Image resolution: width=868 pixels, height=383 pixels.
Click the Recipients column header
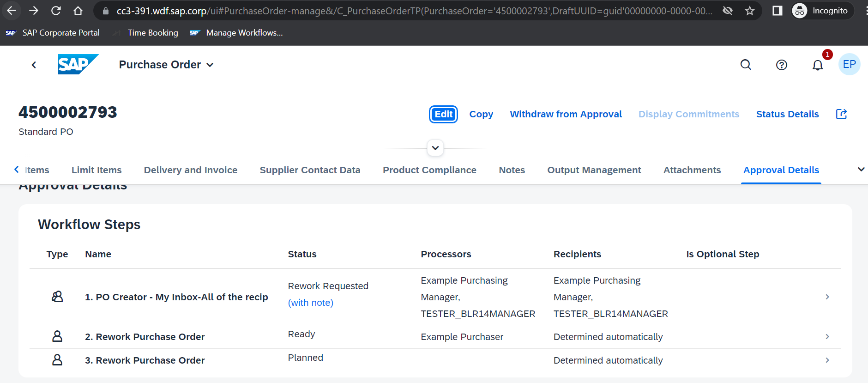[577, 254]
